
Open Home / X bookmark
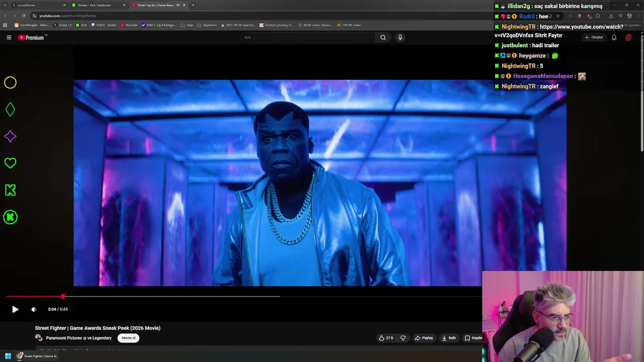(x=63, y=25)
